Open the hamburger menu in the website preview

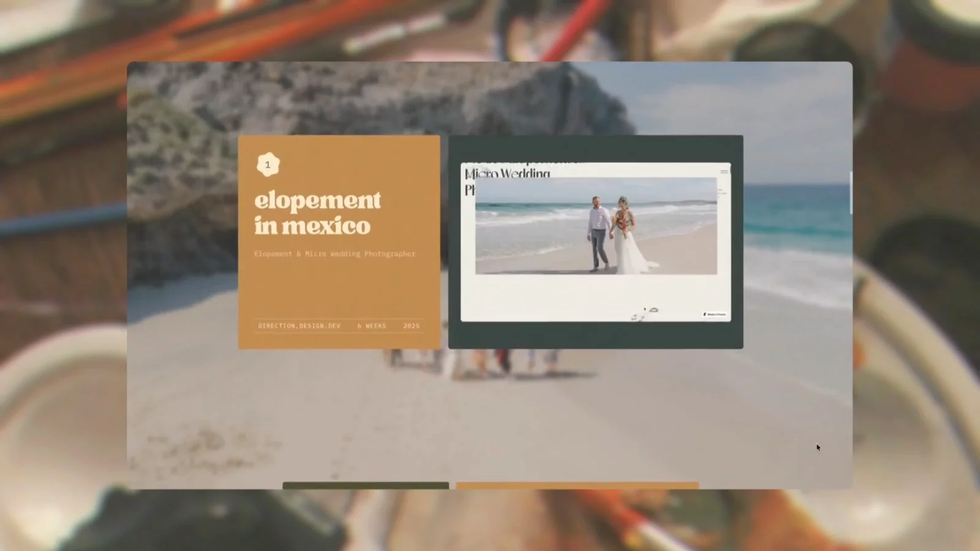[724, 171]
